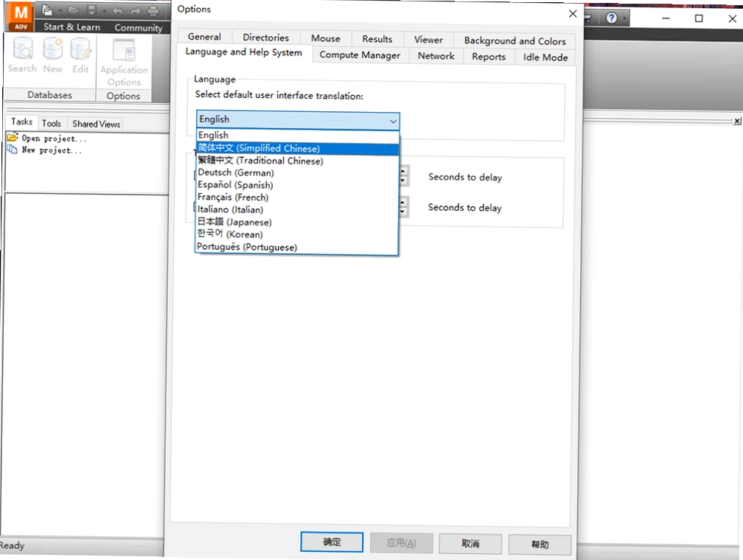Choose Español (Spanish) from the language list
743x560 pixels.
[298, 185]
